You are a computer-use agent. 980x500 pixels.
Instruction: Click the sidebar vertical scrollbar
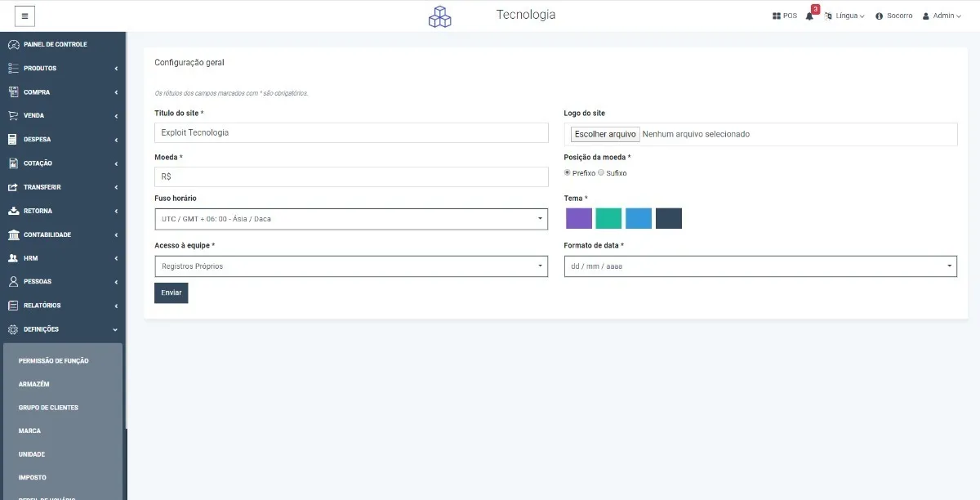coord(126,229)
